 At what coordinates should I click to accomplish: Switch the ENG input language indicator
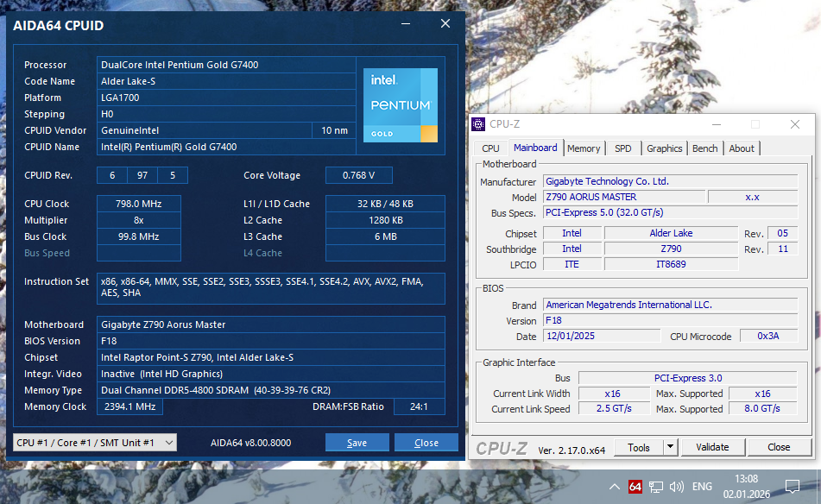pyautogui.click(x=702, y=487)
